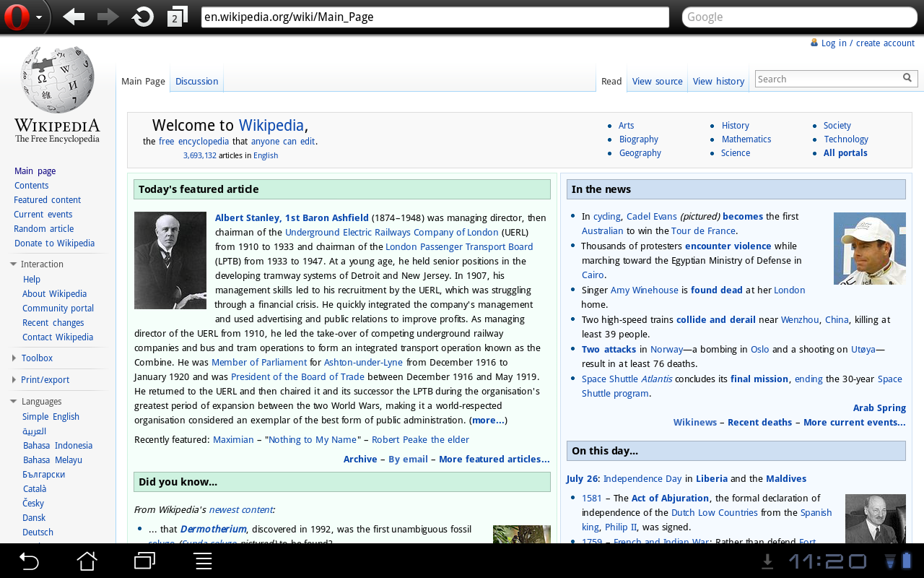Click the 3,693,132 articles count link
The width and height of the screenshot is (924, 578).
pos(200,155)
